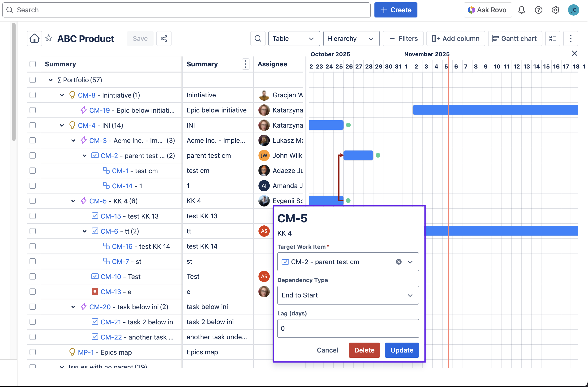Image resolution: width=588 pixels, height=387 pixels.
Task: Clear the Target Work Item selection
Action: (399, 262)
